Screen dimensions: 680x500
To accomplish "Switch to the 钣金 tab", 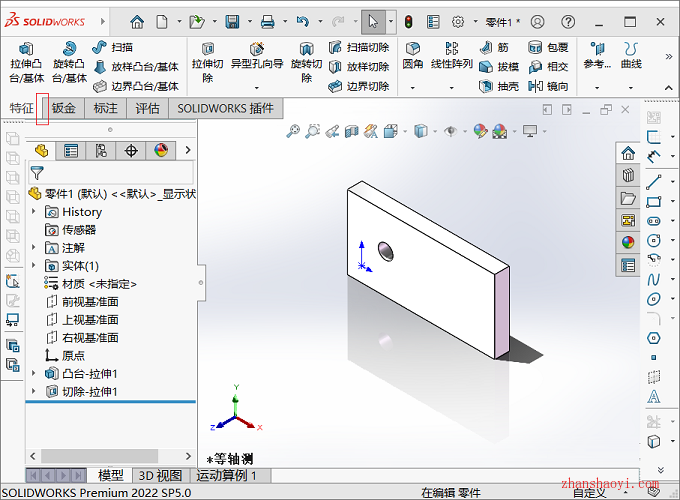I will tap(63, 108).
